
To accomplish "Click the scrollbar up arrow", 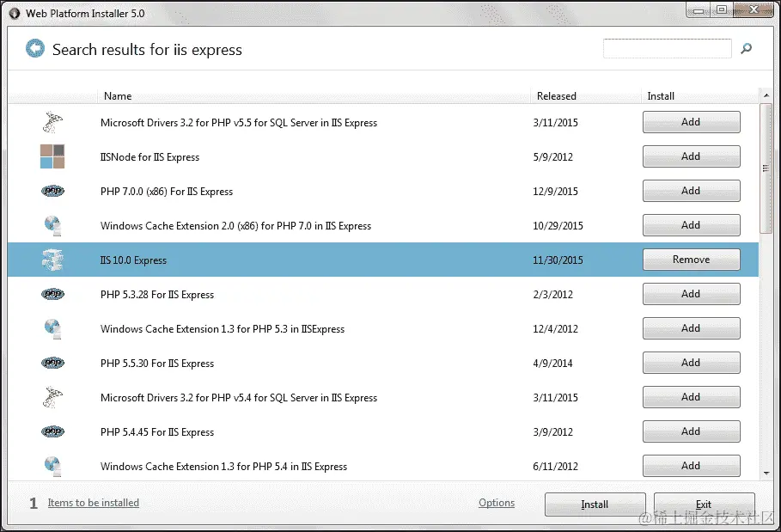I will 766,95.
